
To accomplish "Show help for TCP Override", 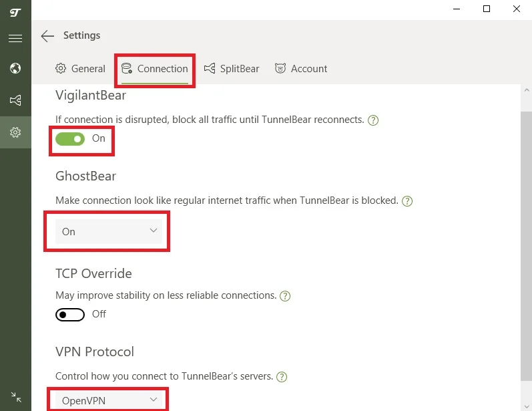I will click(x=286, y=295).
